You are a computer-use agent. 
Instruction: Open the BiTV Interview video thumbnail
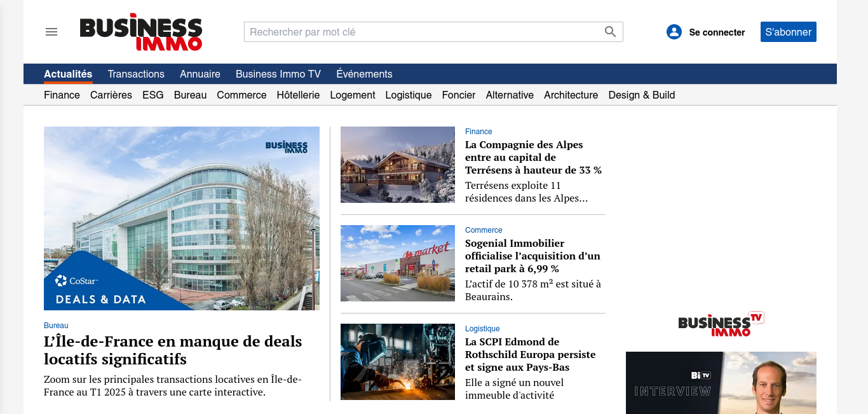point(721,383)
